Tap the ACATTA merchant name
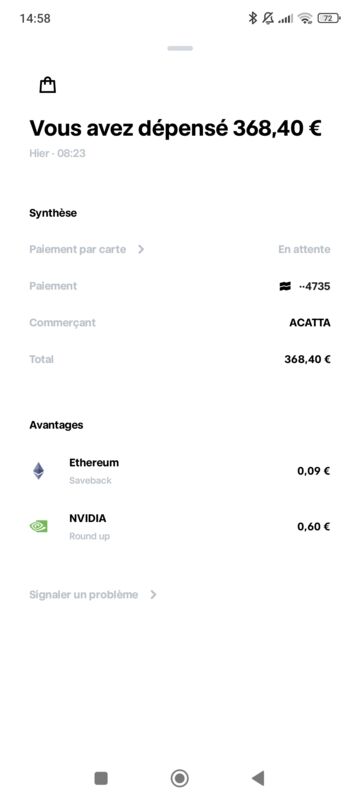Viewport: 360px width, 800px height. pyautogui.click(x=310, y=323)
